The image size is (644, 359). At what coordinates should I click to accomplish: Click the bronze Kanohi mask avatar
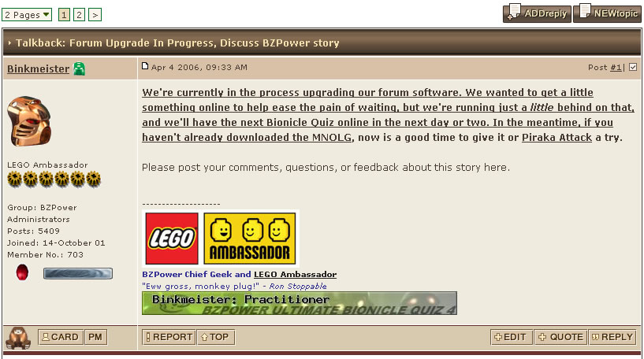point(29,121)
